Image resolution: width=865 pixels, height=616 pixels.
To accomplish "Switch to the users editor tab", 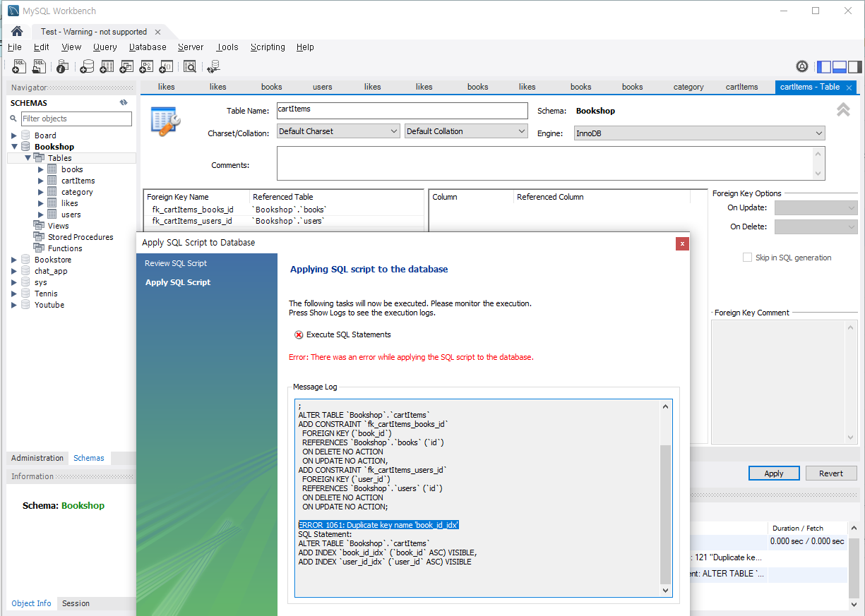I will [322, 87].
